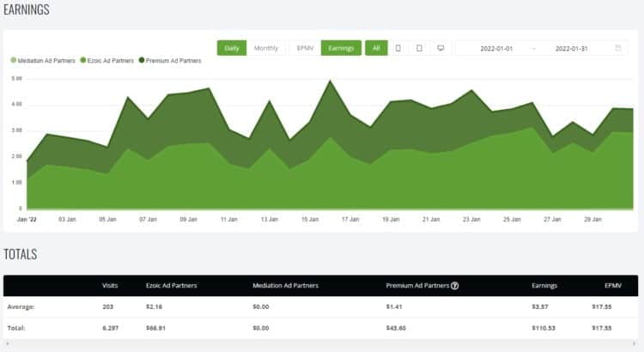
Task: Toggle Ezoic Ad Partners legend swatch
Action: tap(83, 60)
